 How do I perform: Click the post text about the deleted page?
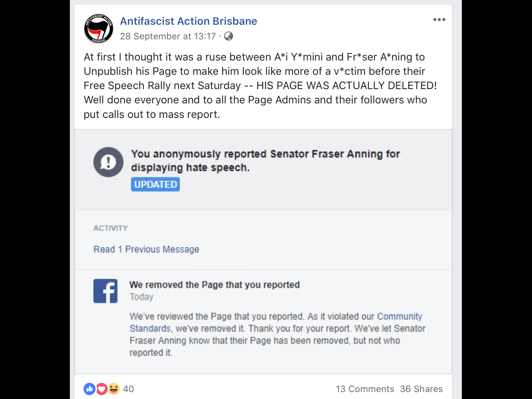pos(260,85)
